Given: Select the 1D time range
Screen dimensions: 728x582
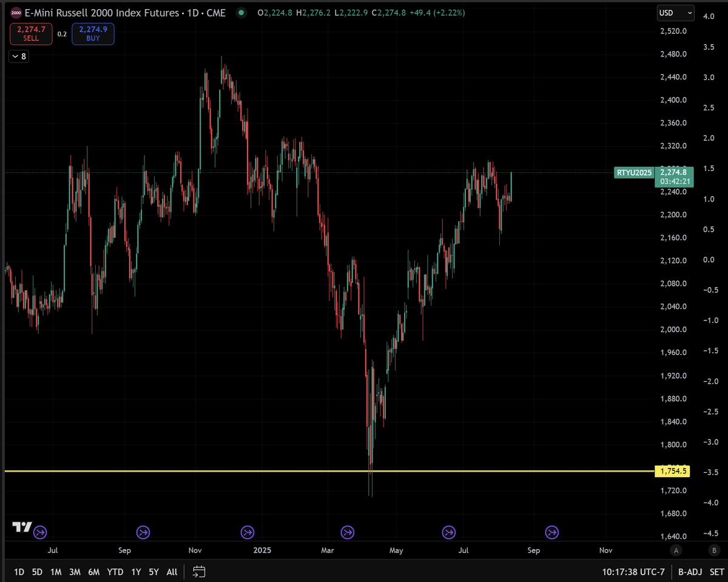Looking at the screenshot, I should pos(19,572).
